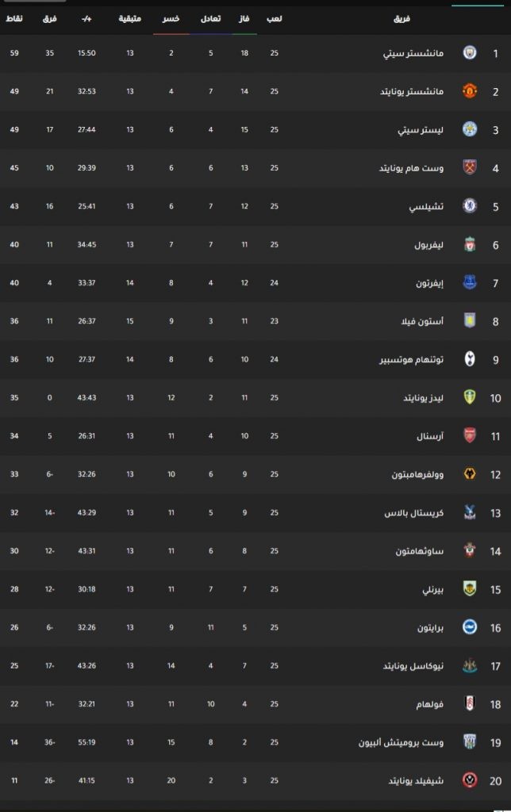Sort table by the نقاط column header
Image resolution: width=511 pixels, height=812 pixels.
(14, 19)
